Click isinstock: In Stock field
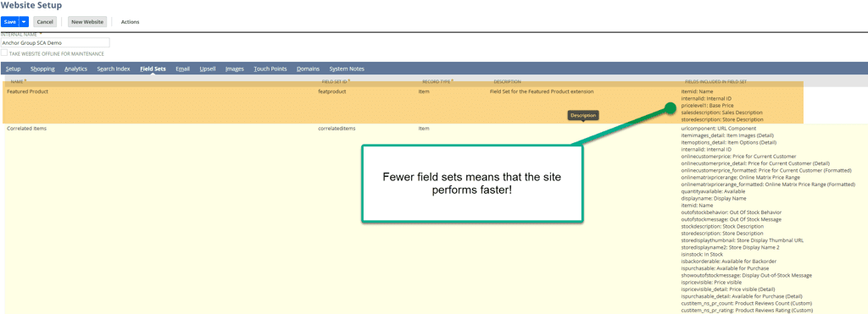Screen dimensions: 868x314 (703, 254)
